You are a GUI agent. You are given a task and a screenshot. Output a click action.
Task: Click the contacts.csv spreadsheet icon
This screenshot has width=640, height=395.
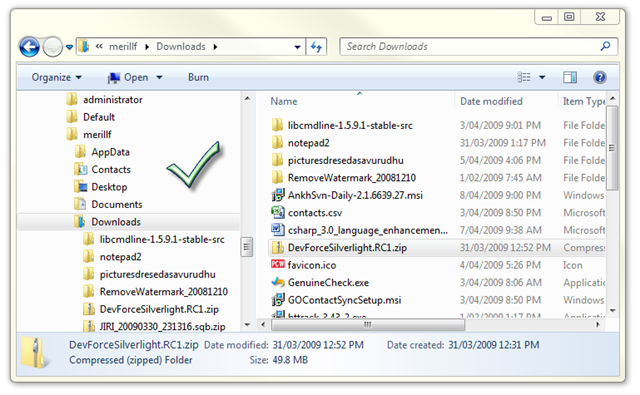click(x=278, y=212)
